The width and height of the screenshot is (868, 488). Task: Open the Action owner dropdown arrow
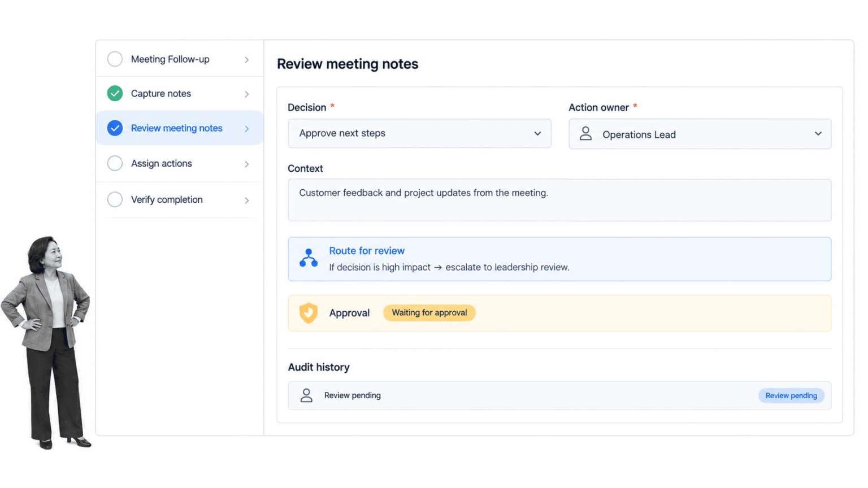click(x=818, y=134)
